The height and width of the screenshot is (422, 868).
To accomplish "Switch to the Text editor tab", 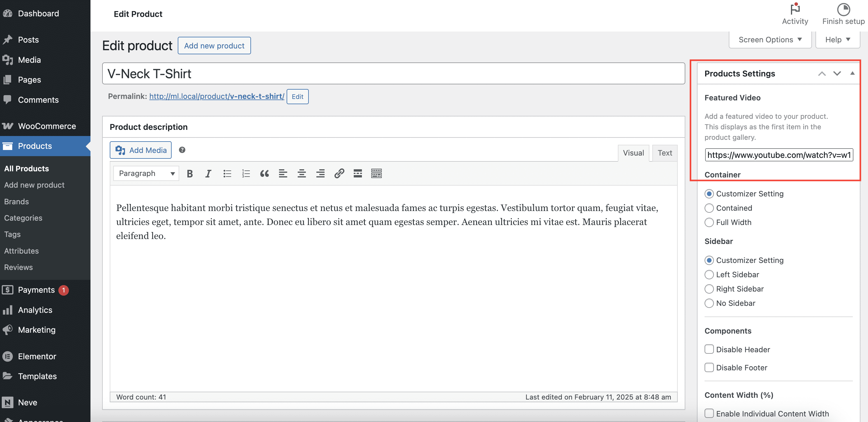I will pos(665,153).
